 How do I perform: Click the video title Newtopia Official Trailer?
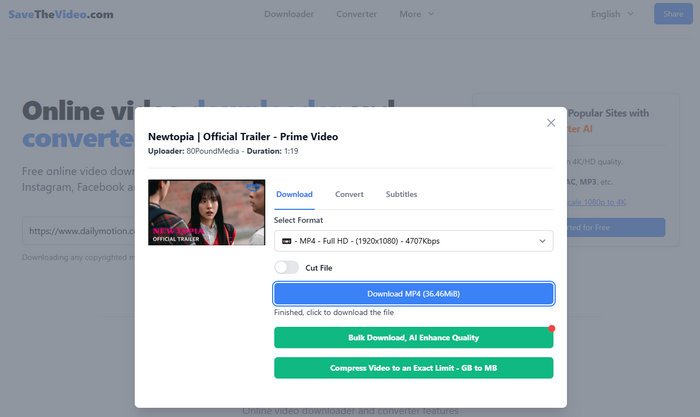[x=243, y=137]
